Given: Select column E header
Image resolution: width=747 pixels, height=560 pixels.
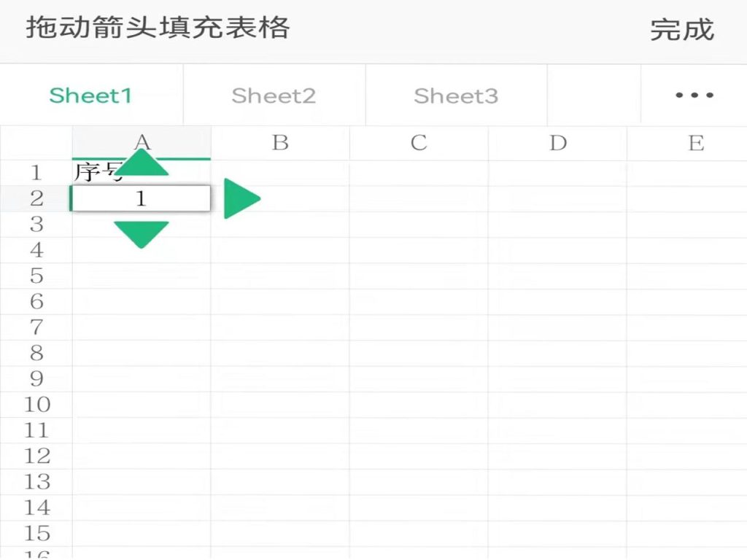Looking at the screenshot, I should pos(696,143).
